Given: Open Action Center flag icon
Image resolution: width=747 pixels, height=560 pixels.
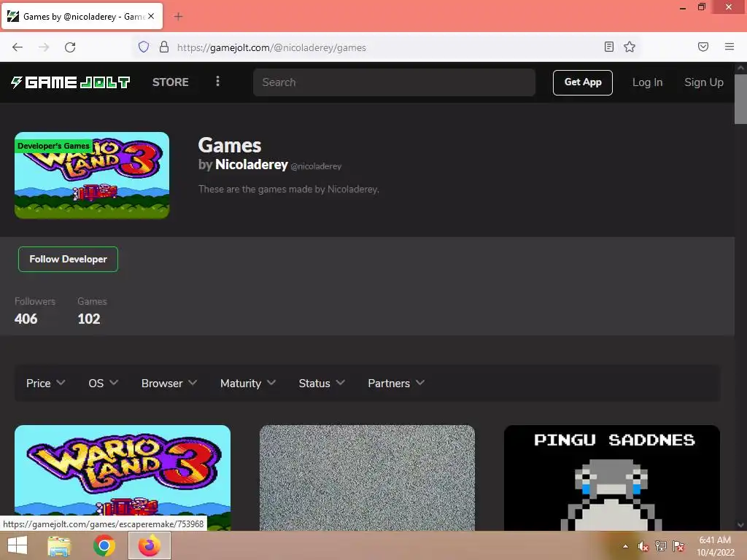Looking at the screenshot, I should click(678, 546).
